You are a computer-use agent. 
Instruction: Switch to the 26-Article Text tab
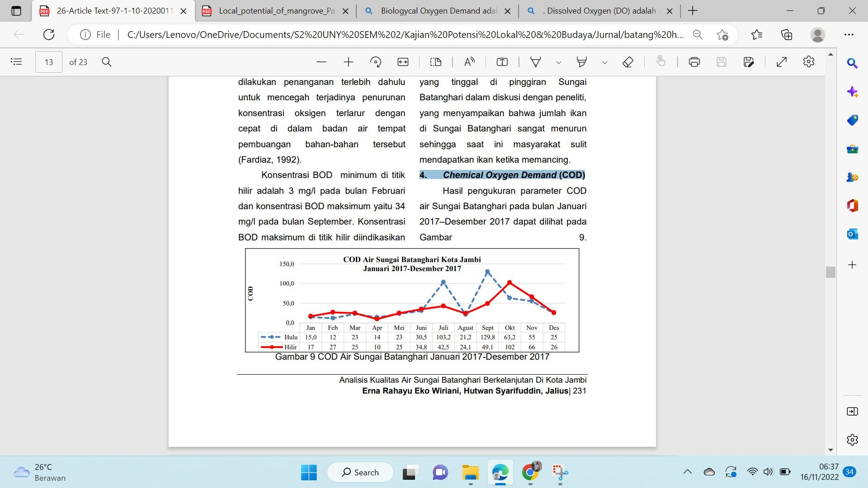click(114, 11)
